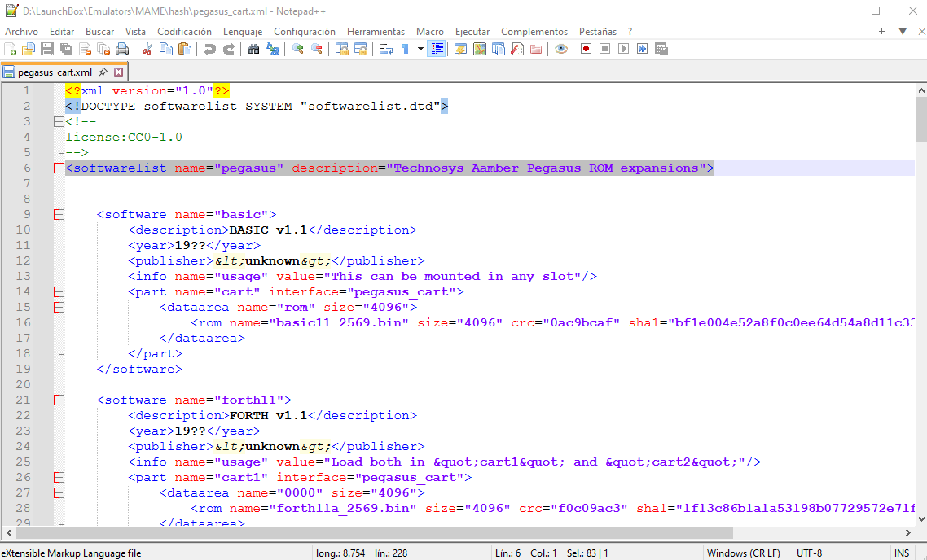Collapse the software basic fold at line 9

[59, 214]
